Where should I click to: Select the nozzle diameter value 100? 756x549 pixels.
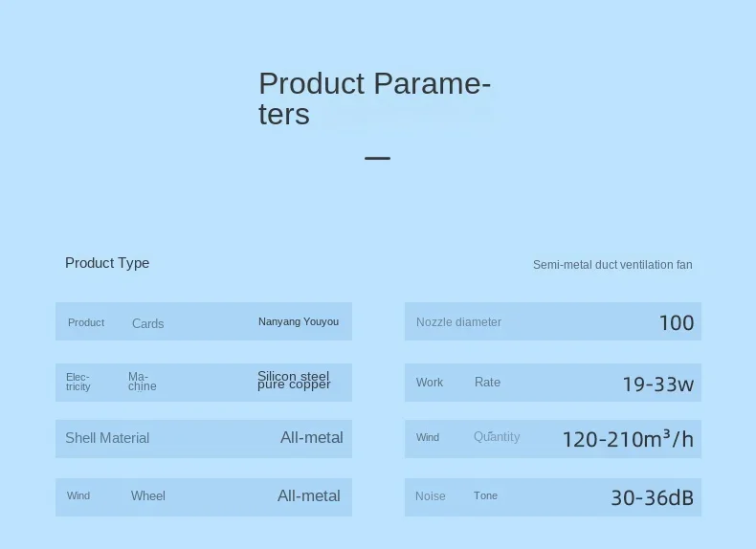tap(676, 323)
